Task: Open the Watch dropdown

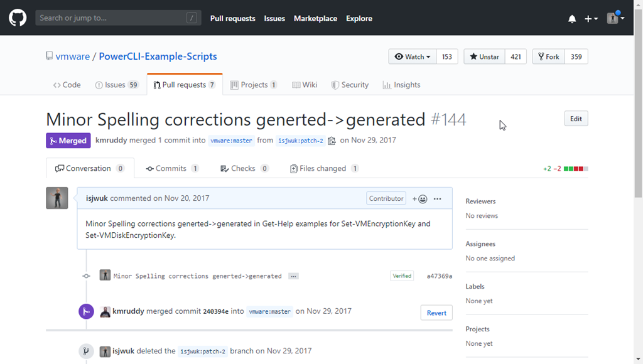Action: tap(413, 56)
